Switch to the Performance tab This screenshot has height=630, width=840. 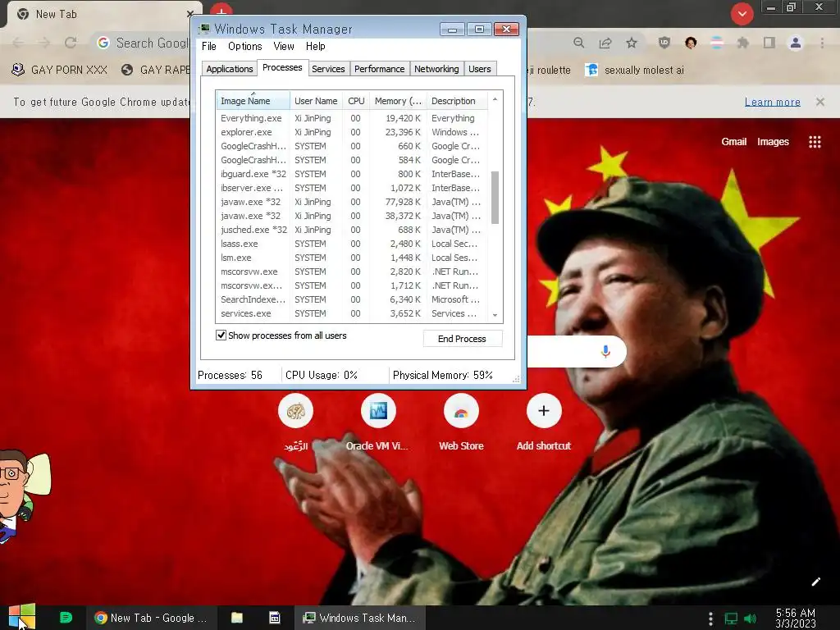(x=379, y=69)
